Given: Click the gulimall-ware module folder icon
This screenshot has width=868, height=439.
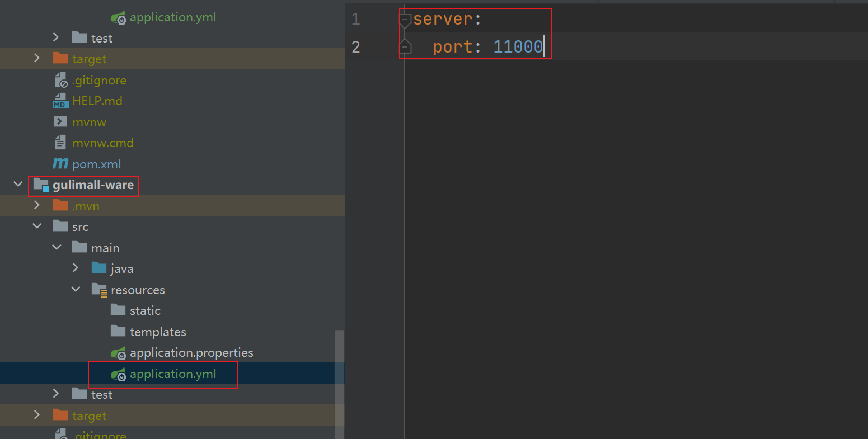Looking at the screenshot, I should (x=41, y=185).
